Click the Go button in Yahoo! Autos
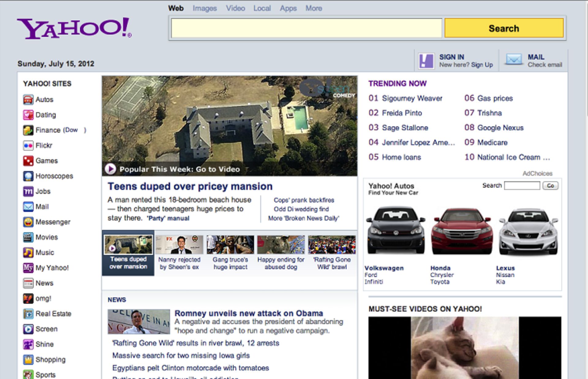The width and height of the screenshot is (588, 379). 550,186
